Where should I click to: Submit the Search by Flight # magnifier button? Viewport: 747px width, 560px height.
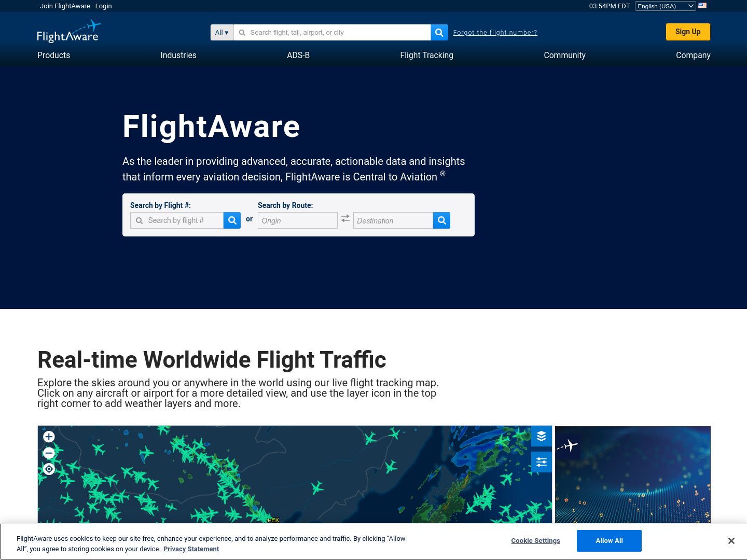point(232,220)
